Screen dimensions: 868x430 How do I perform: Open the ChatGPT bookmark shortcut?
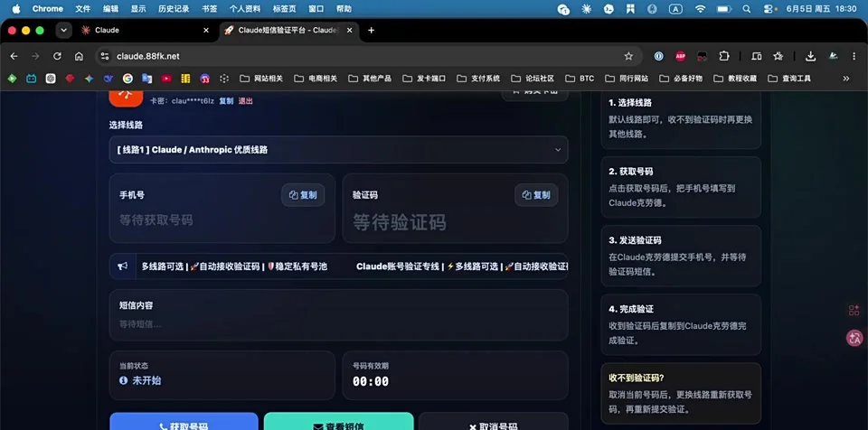51,79
